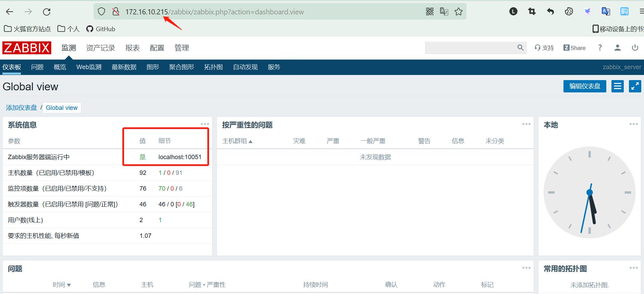Viewport: 644px width, 294px height.
Task: Open 资产记录 main menu
Action: tap(100, 48)
